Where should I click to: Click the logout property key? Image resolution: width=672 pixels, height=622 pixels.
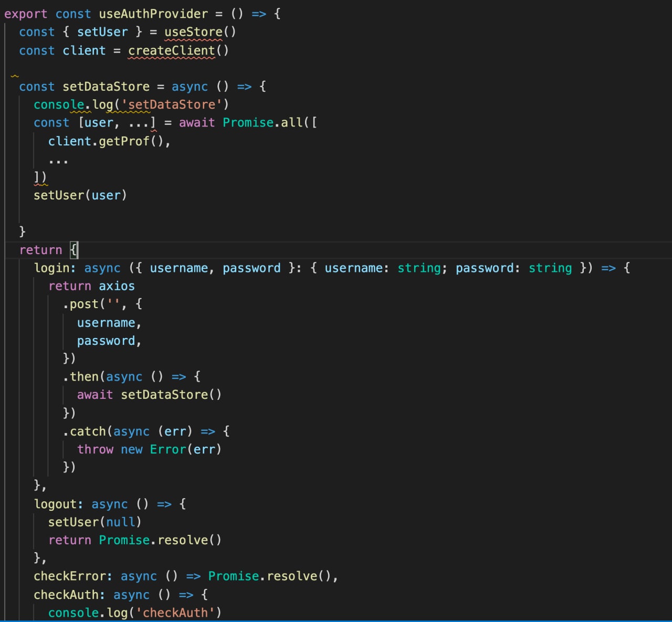coord(55,504)
